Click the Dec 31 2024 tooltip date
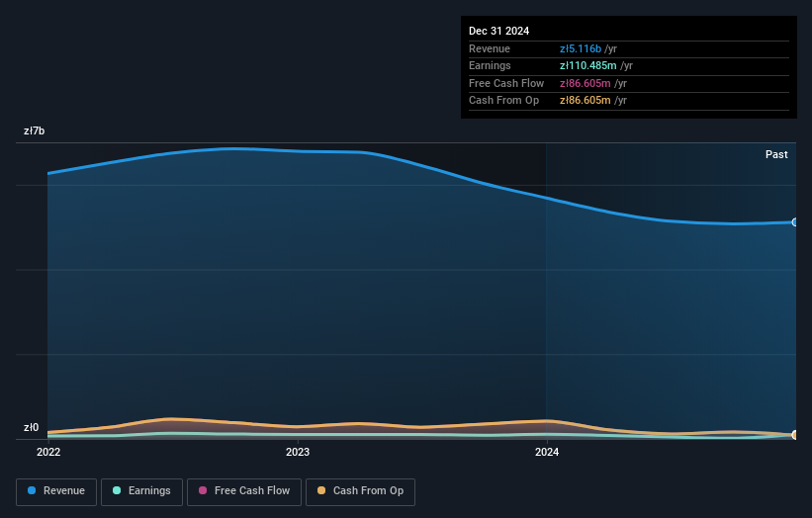This screenshot has height=518, width=812. pos(499,31)
